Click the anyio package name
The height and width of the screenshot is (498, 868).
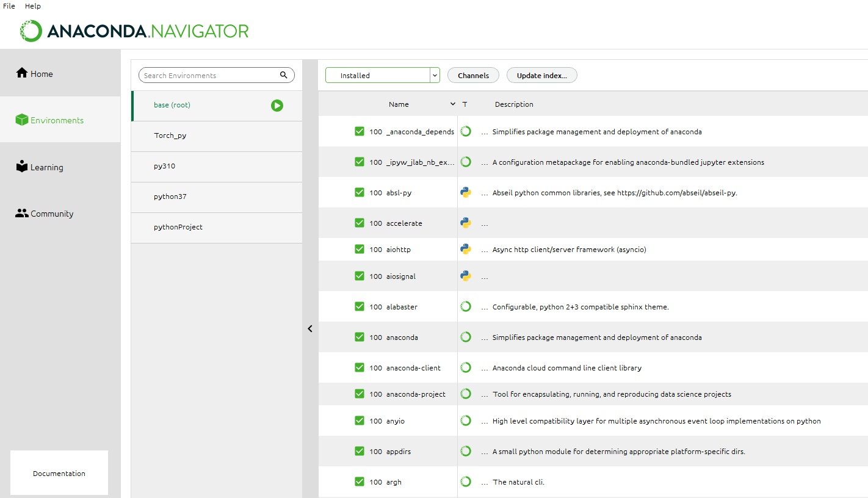point(396,420)
